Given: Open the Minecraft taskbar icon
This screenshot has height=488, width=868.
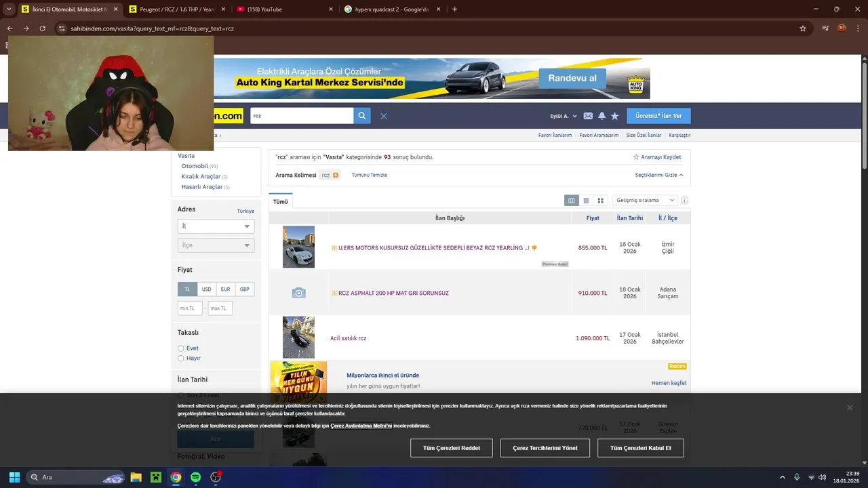Looking at the screenshot, I should pos(156,477).
